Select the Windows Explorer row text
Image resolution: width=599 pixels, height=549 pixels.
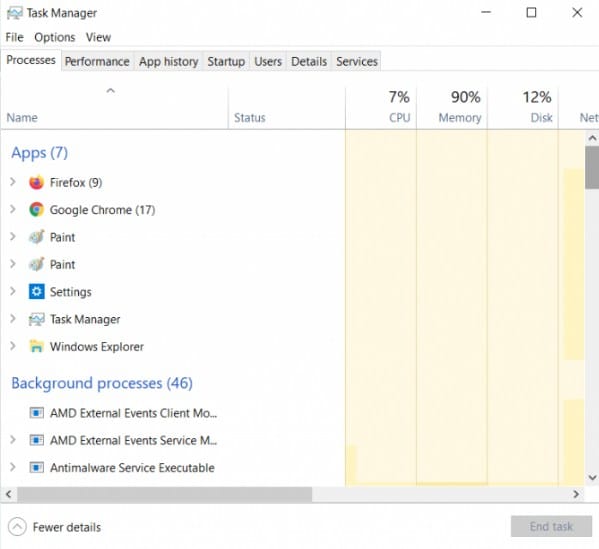point(97,347)
